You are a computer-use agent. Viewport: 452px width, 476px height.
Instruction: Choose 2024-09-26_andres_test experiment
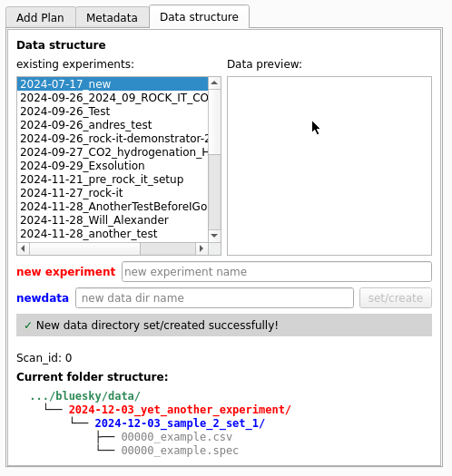113,125
